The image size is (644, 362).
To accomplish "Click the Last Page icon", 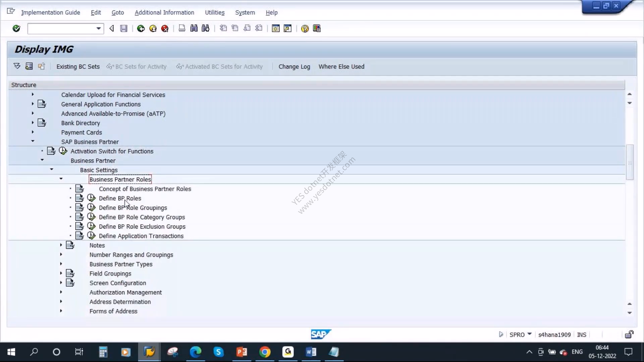I will tap(259, 28).
